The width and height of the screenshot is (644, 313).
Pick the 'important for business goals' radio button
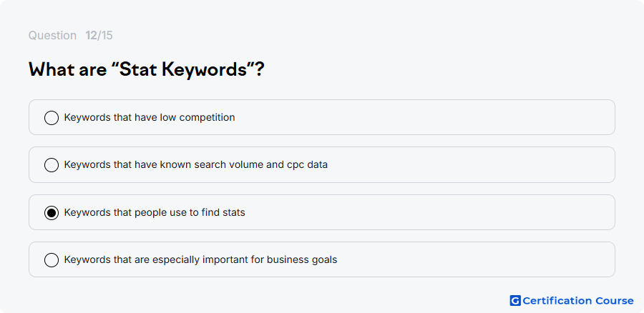click(x=52, y=260)
